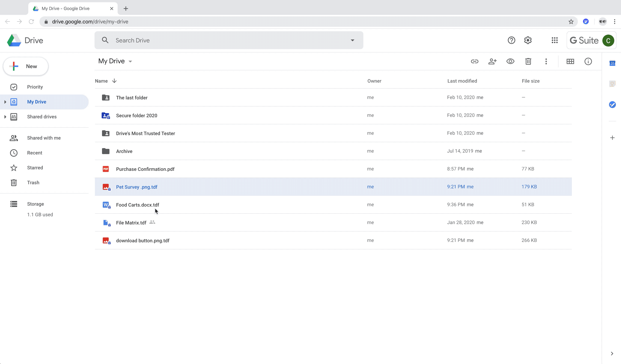
Task: Expand Shared drives tree in sidebar
Action: coord(5,117)
